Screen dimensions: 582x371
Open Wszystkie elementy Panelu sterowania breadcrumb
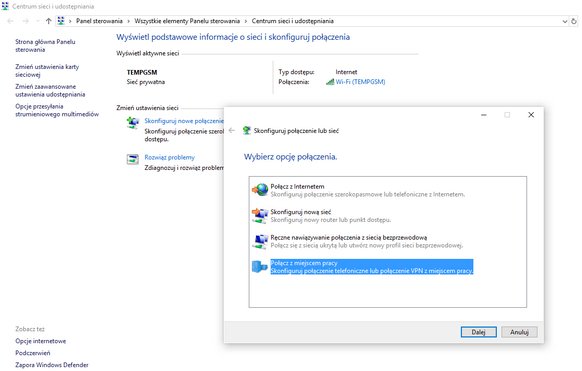click(187, 21)
